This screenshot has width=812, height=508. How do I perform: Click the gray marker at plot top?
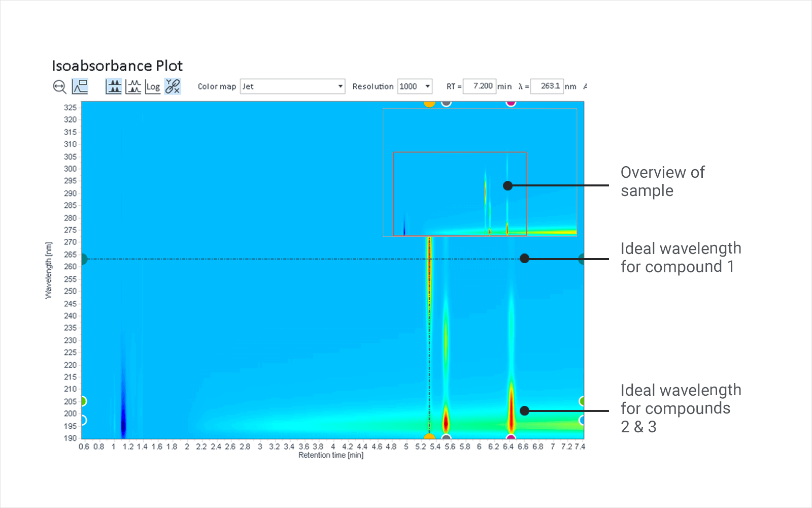(446, 103)
